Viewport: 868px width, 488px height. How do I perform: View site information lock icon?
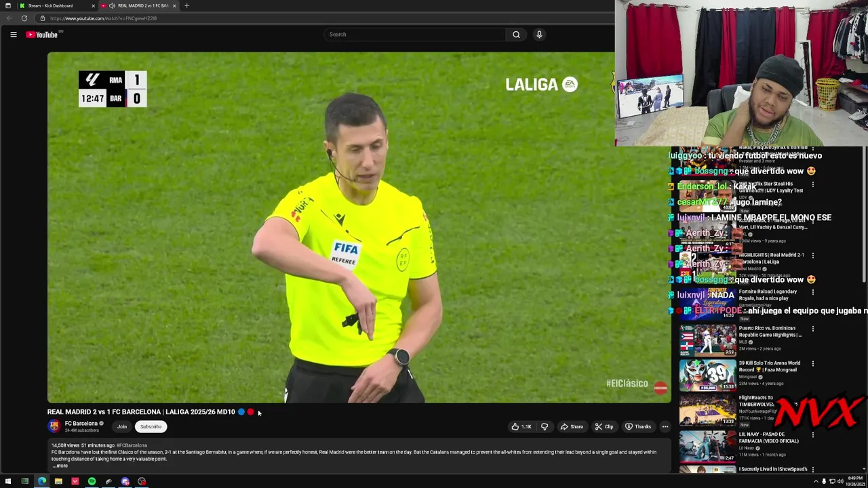[x=42, y=18]
